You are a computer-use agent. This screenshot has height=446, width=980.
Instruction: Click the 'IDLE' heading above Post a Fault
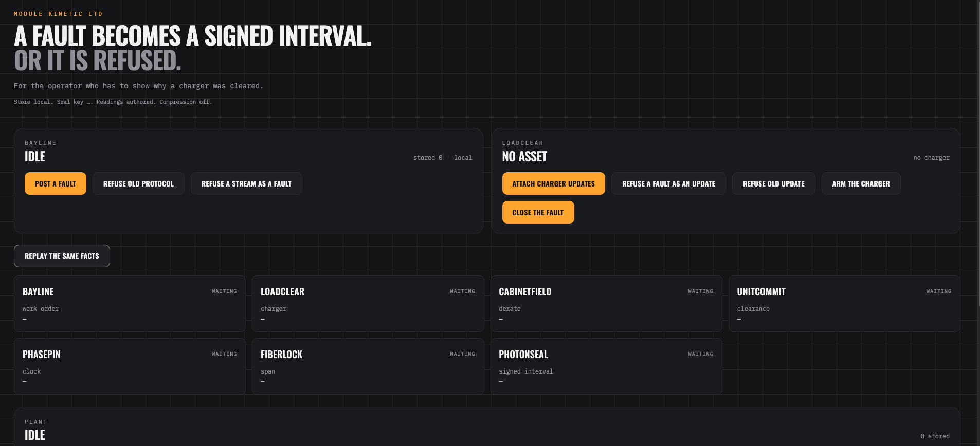click(35, 157)
